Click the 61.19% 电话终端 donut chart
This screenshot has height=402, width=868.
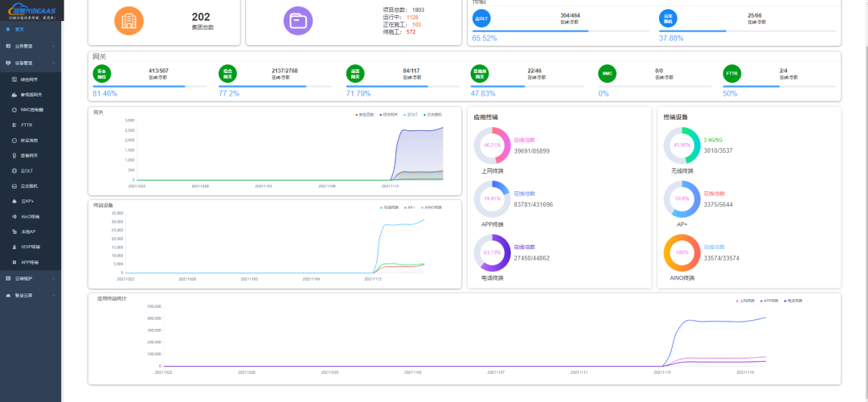[x=492, y=252]
